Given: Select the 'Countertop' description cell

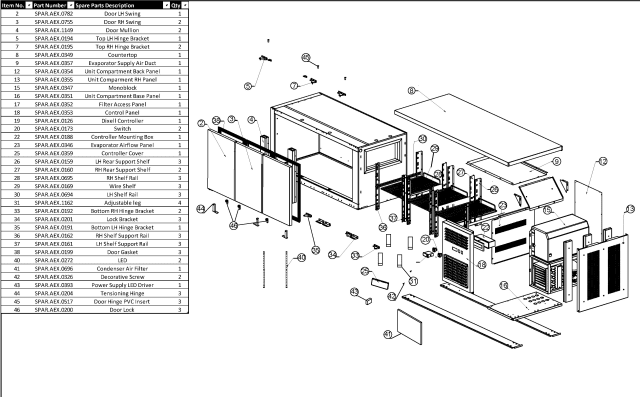Looking at the screenshot, I should 122,55.
